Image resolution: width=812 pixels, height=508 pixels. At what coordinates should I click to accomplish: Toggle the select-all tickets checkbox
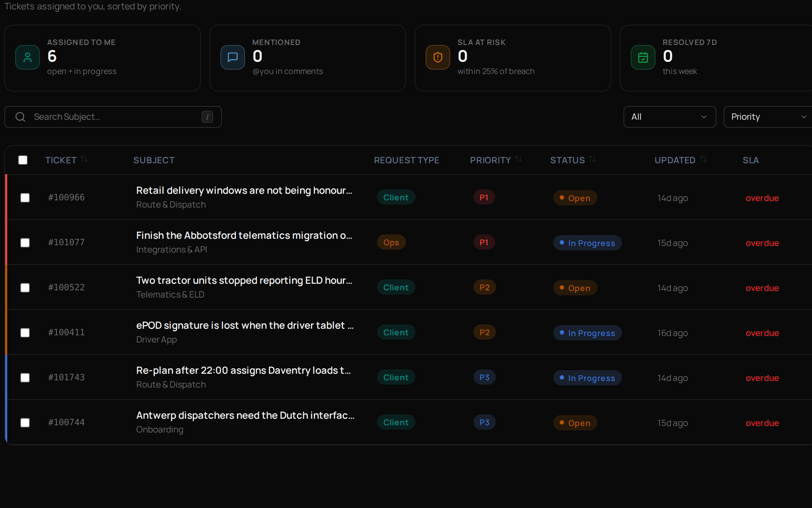(23, 160)
